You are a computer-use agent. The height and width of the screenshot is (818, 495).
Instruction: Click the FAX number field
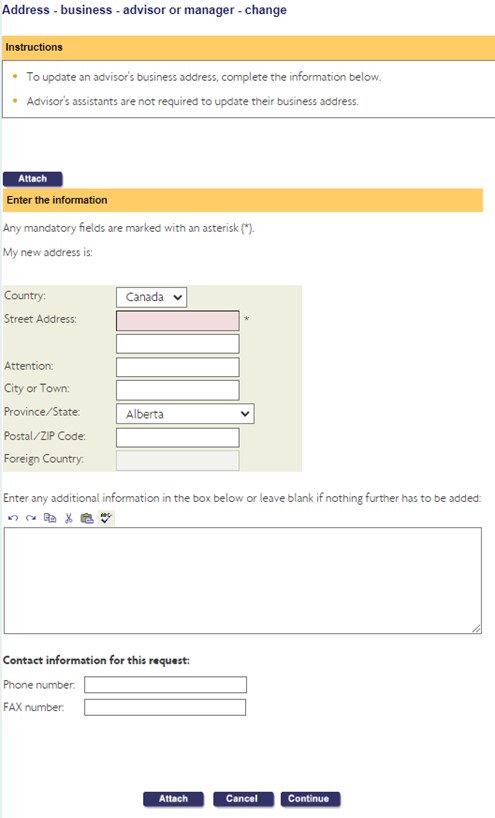coord(165,707)
